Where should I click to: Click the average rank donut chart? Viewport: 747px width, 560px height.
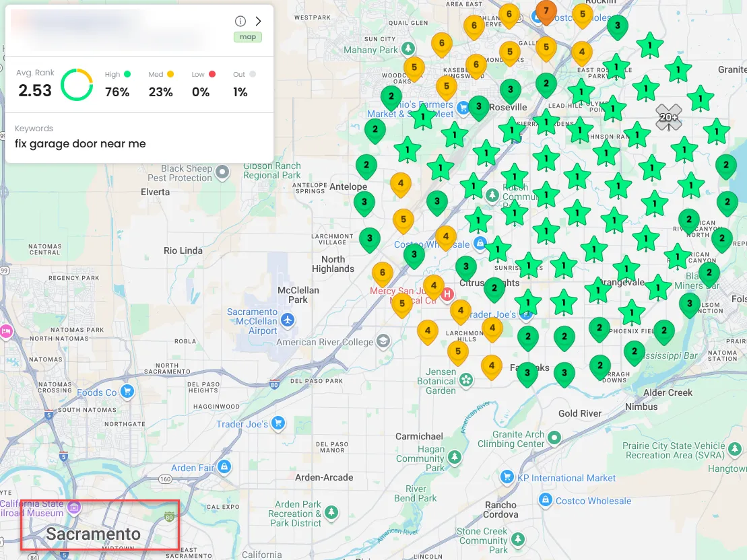(77, 85)
